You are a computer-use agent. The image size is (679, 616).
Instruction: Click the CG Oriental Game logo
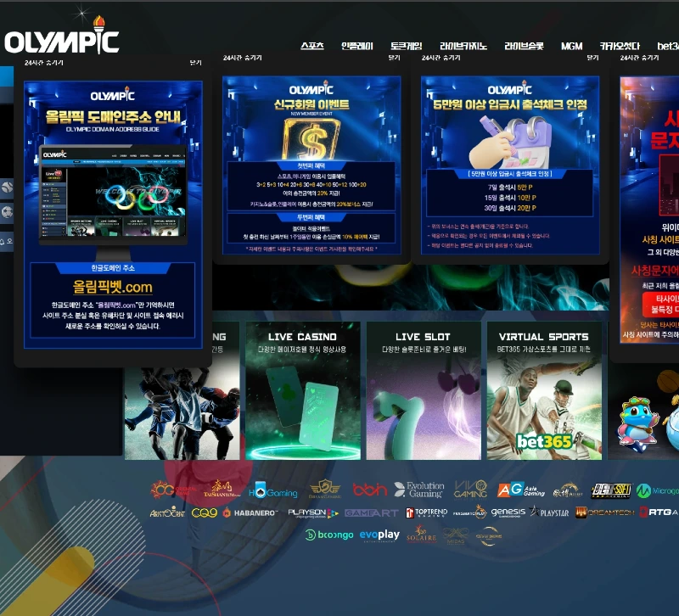click(x=173, y=490)
